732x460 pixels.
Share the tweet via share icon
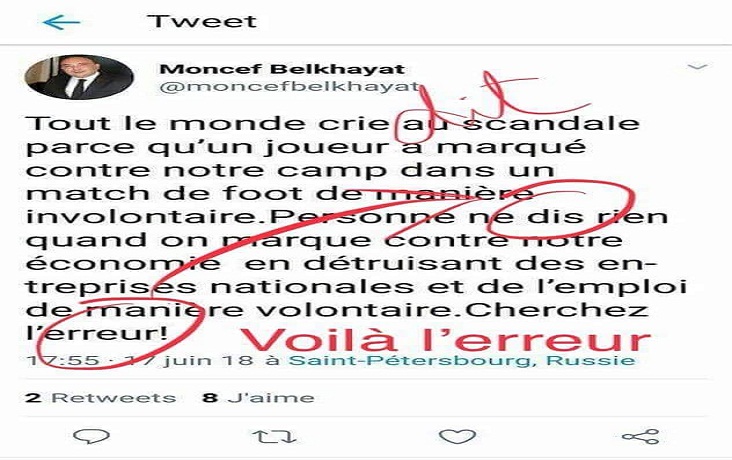pyautogui.click(x=640, y=437)
